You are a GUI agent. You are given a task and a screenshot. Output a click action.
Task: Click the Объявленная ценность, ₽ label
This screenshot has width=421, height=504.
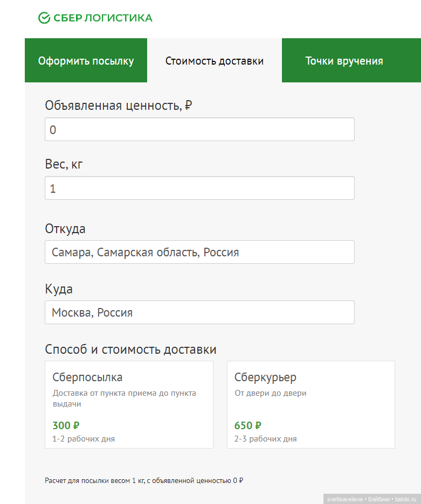pos(119,106)
